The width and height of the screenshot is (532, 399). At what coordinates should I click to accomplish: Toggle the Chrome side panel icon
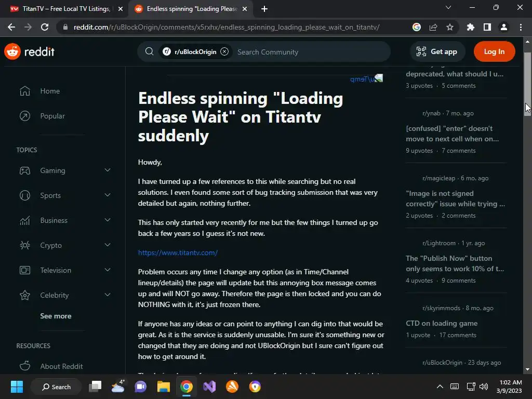[487, 27]
